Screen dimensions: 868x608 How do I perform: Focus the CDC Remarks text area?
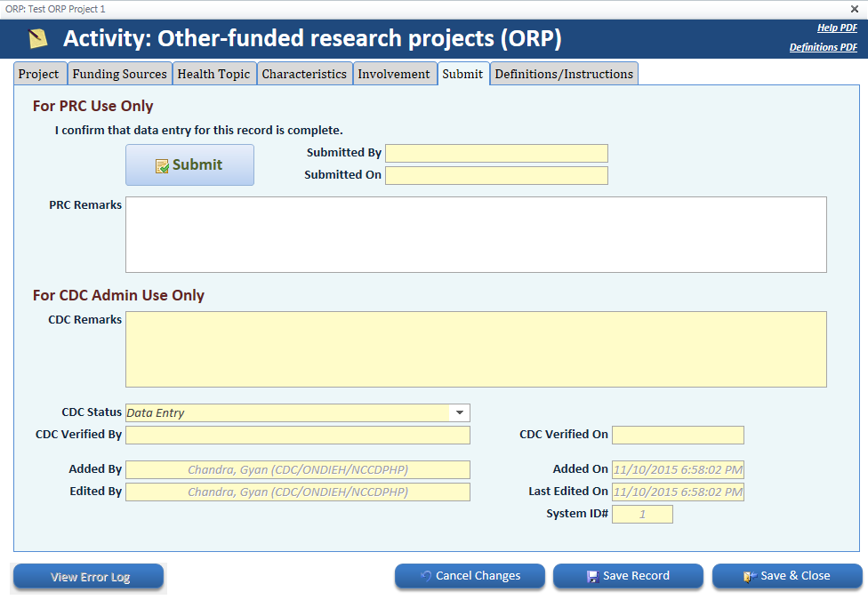[476, 349]
